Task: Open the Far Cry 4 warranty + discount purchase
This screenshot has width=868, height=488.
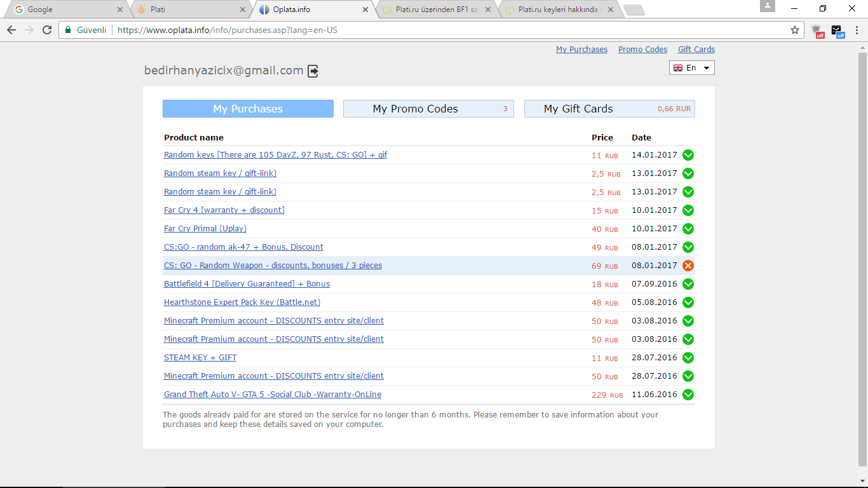Action: tap(224, 210)
